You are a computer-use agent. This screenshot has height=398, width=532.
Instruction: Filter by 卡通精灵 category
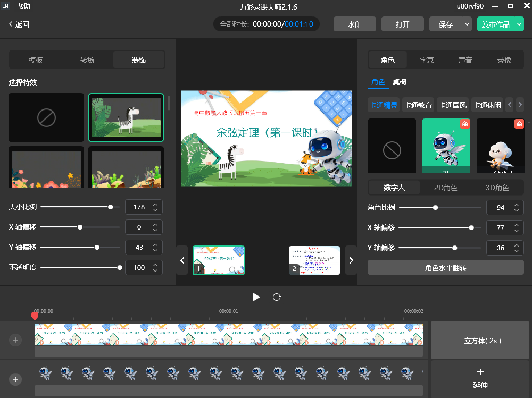tap(384, 105)
